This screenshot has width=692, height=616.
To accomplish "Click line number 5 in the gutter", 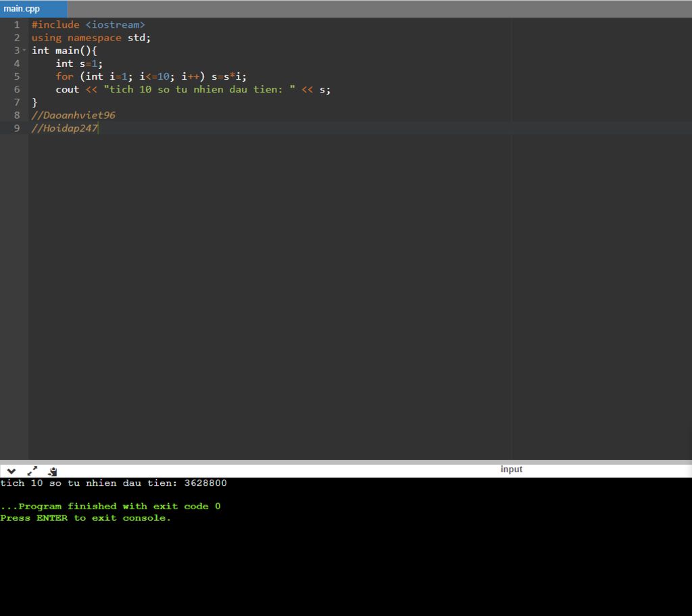I will [x=17, y=76].
